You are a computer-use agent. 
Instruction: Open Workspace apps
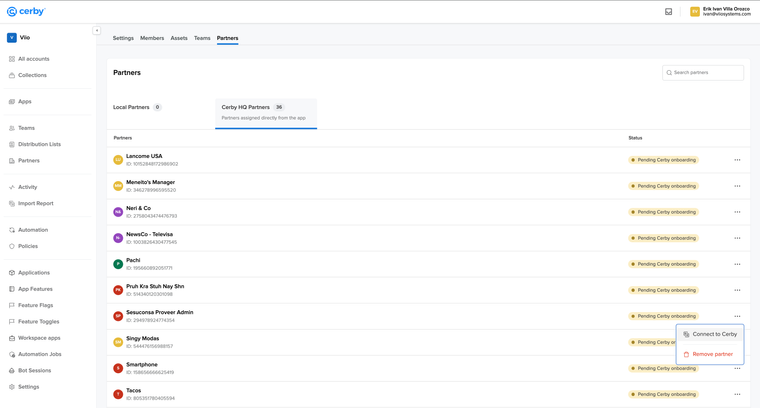(x=34, y=338)
